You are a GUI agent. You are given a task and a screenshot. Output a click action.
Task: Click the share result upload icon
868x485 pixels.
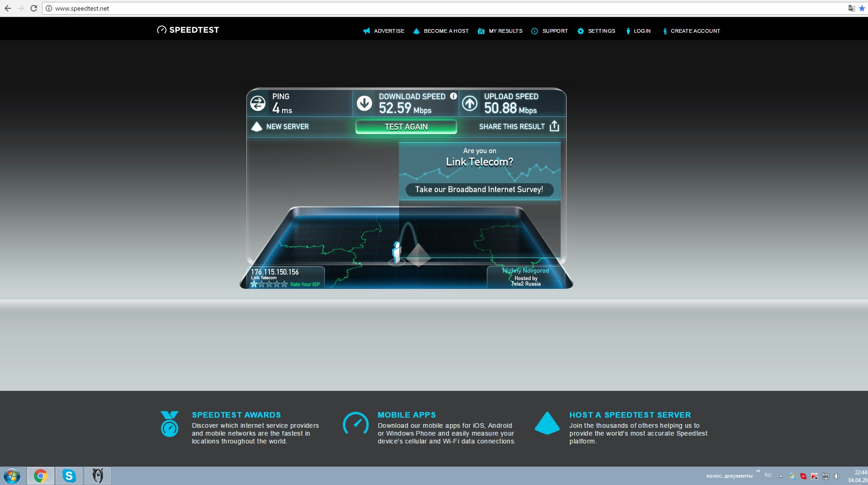pyautogui.click(x=554, y=126)
